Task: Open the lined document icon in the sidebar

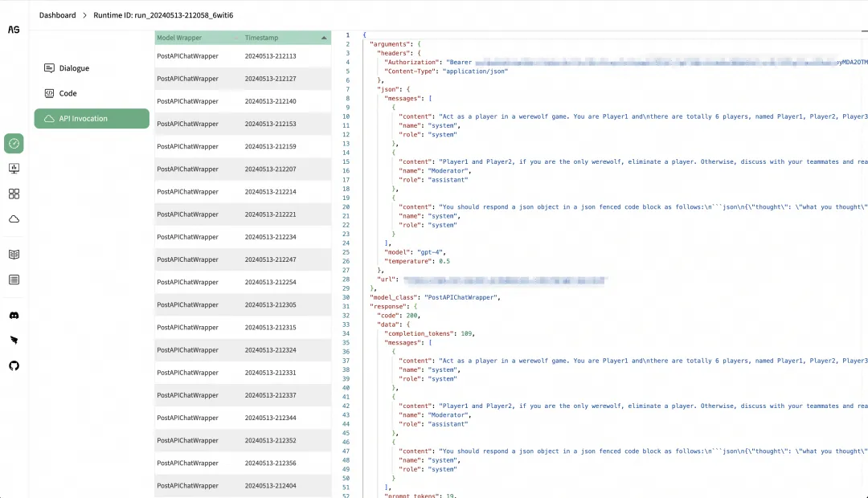Action: coord(14,280)
